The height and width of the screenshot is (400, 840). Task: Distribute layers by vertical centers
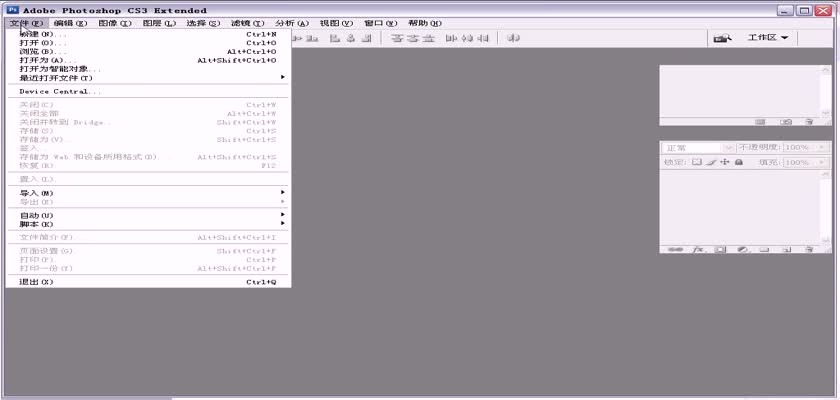(x=412, y=39)
